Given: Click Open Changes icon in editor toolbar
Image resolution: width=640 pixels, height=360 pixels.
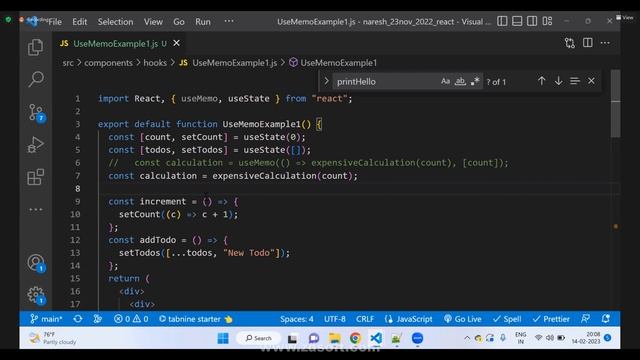Looking at the screenshot, I should (x=570, y=43).
